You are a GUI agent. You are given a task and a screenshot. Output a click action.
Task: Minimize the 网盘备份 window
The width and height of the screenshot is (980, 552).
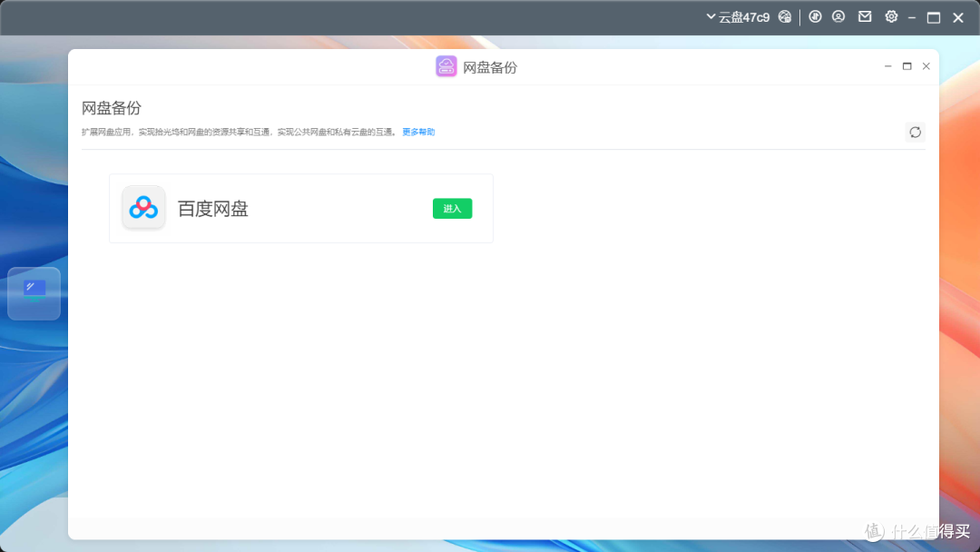887,66
